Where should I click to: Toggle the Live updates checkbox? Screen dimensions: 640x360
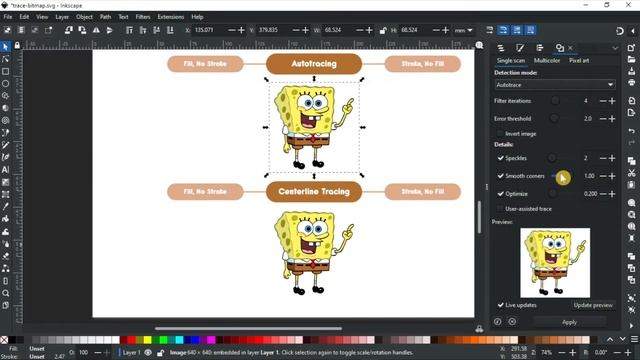point(500,305)
